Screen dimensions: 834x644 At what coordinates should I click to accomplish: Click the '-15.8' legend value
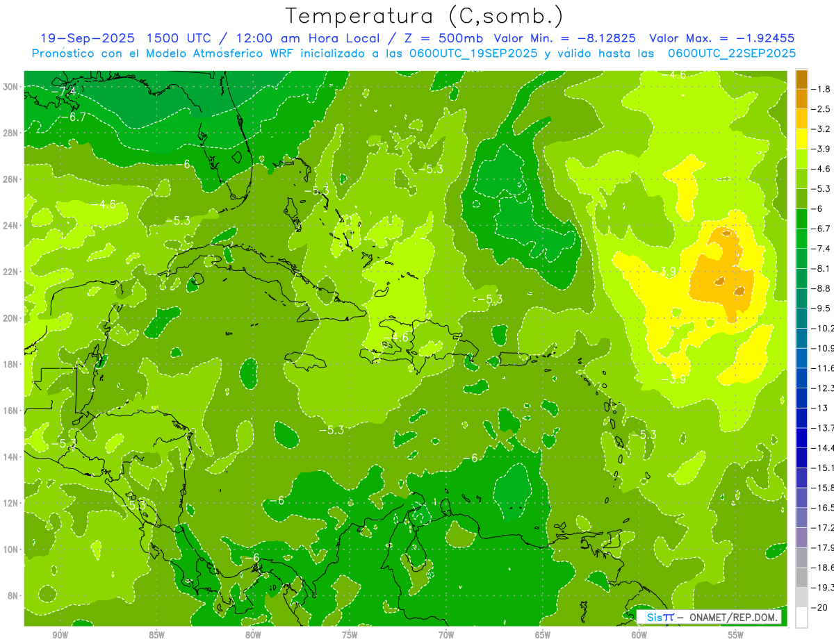823,488
